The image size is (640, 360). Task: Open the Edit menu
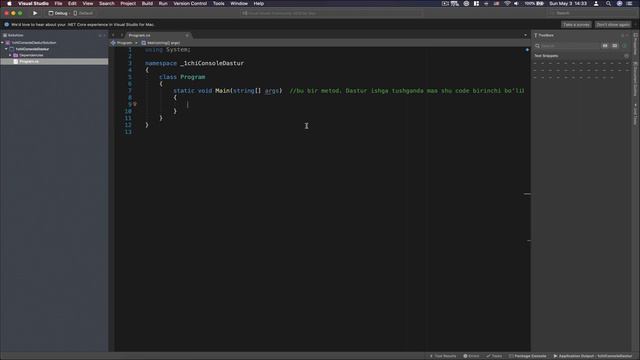72,3
